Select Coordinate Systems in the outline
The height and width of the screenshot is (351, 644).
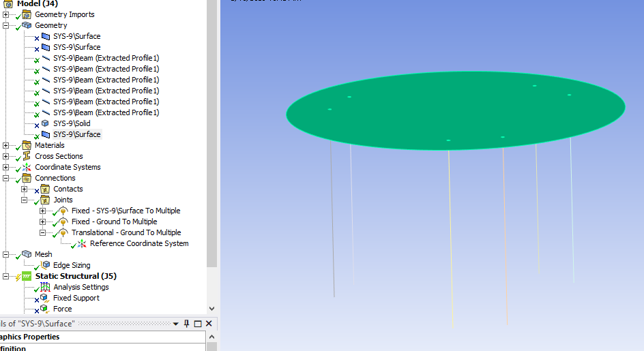68,167
